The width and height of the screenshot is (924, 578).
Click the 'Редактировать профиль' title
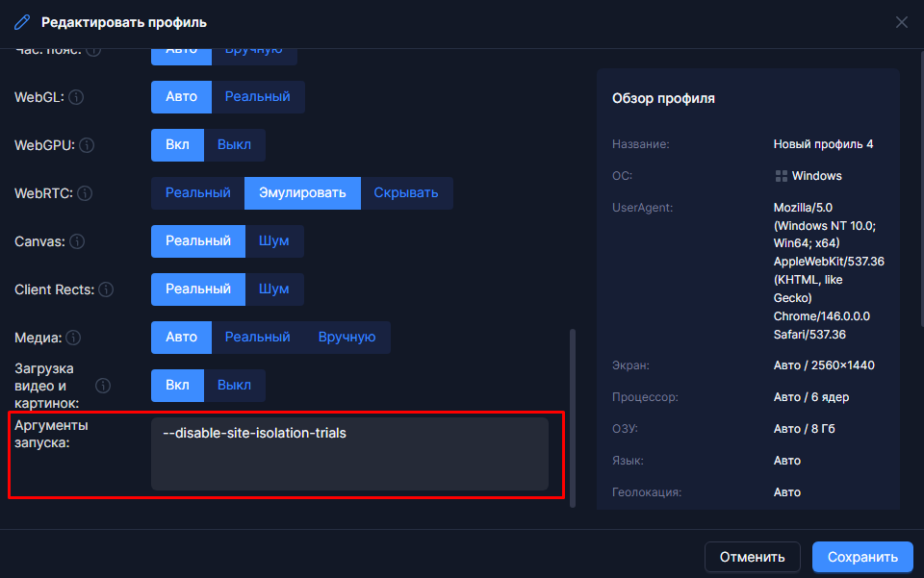coord(124,22)
